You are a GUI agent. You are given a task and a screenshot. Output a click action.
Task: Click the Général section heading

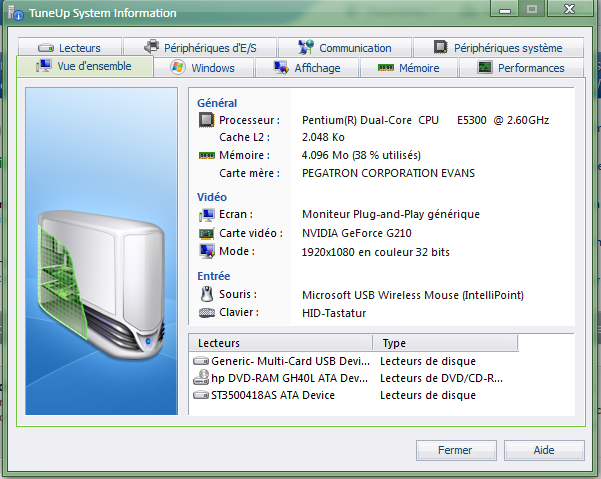tap(217, 103)
